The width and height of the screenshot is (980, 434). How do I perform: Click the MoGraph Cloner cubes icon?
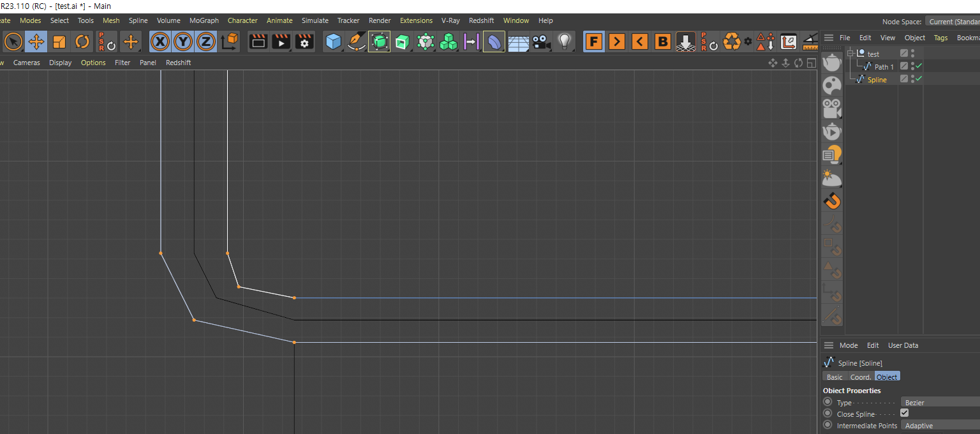[449, 42]
